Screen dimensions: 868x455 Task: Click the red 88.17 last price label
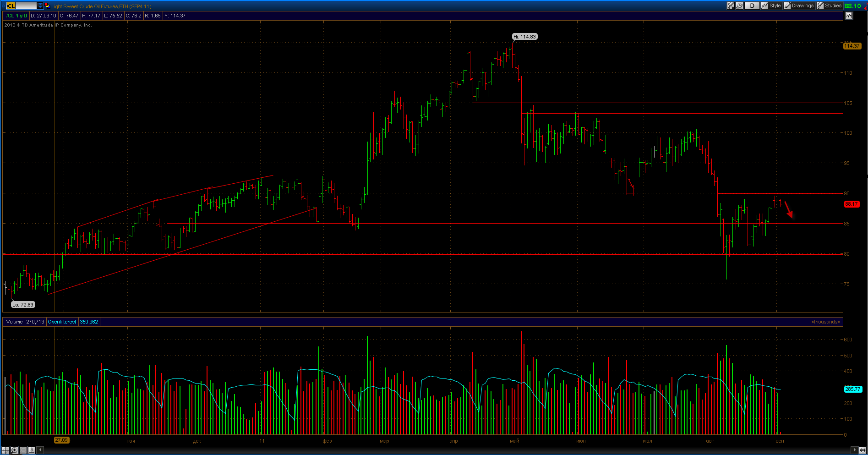pos(852,204)
